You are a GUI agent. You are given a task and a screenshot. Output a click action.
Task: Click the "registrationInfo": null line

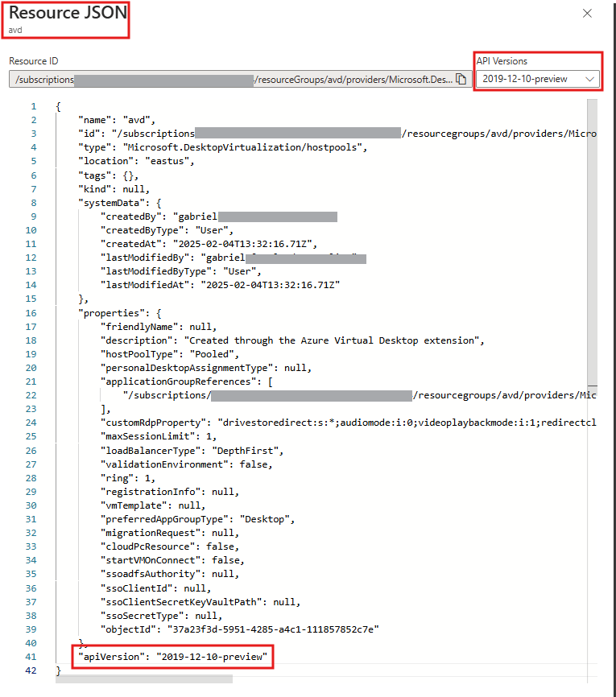click(x=170, y=492)
